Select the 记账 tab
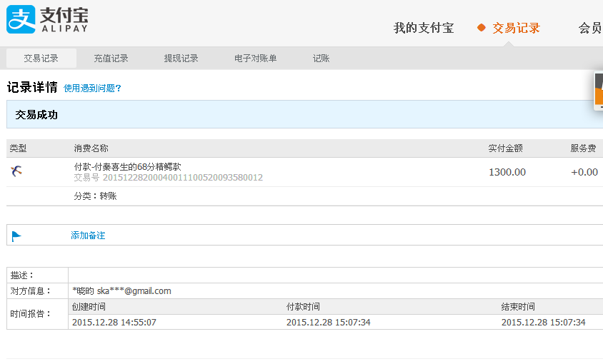 [321, 59]
